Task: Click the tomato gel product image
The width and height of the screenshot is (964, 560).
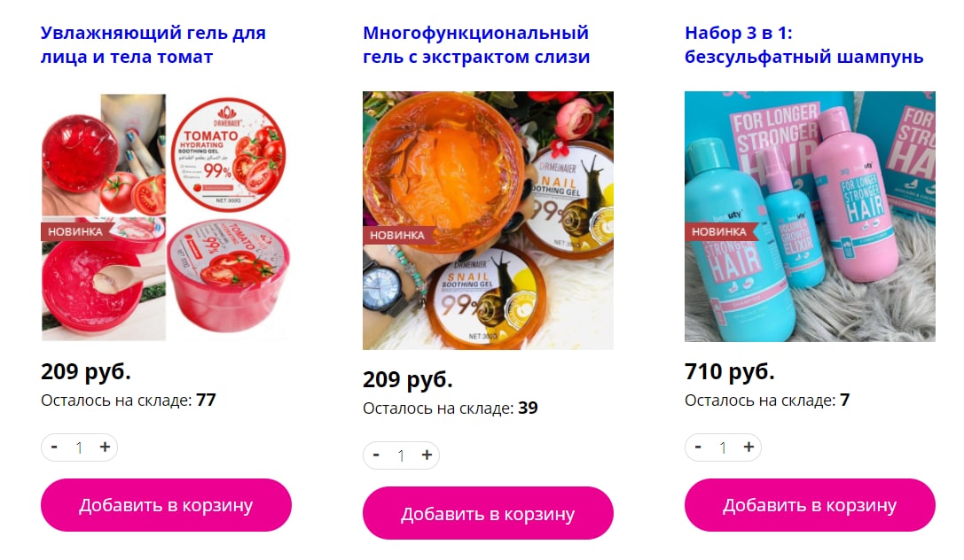Action: [166, 217]
